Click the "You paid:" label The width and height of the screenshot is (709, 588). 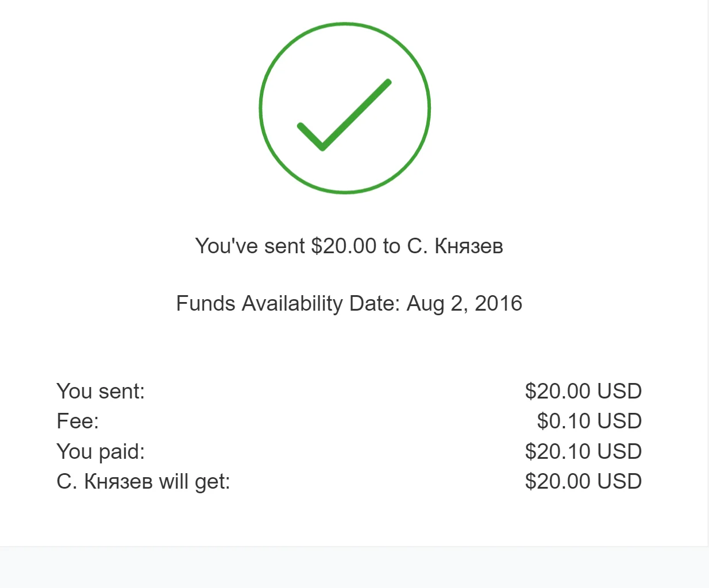click(101, 451)
